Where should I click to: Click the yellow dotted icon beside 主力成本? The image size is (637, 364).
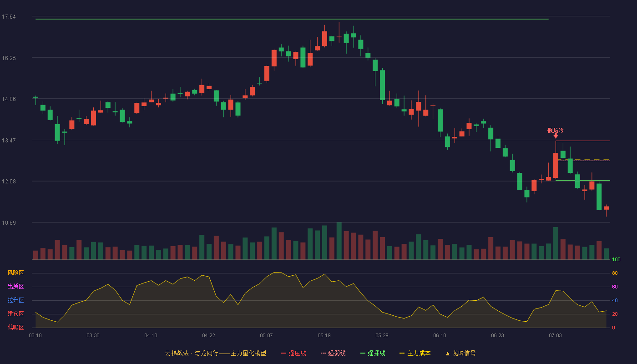click(402, 353)
